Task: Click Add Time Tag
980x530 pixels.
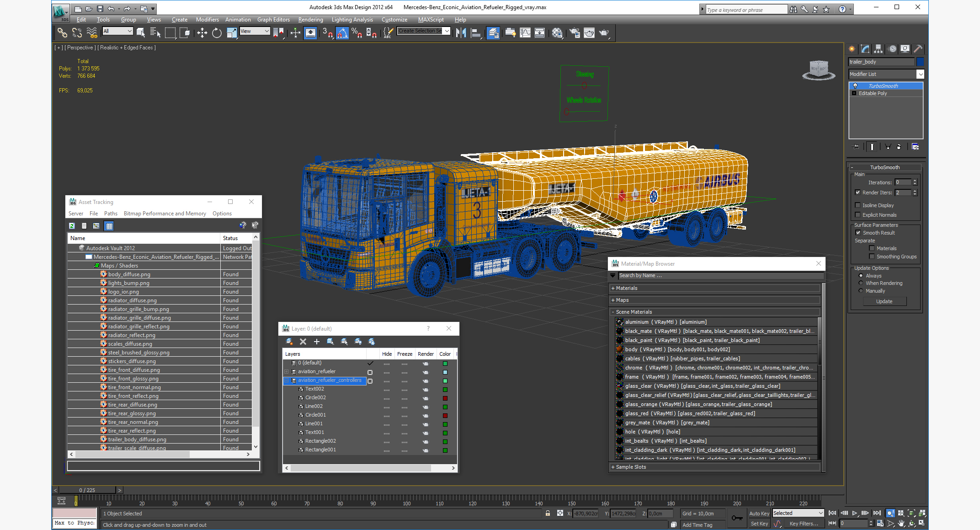Action: pos(697,525)
